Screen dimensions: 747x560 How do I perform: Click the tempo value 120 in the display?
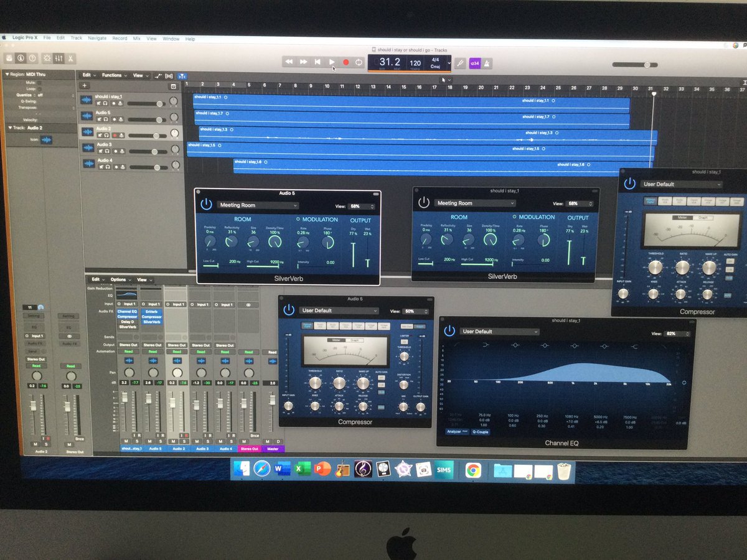(x=415, y=63)
